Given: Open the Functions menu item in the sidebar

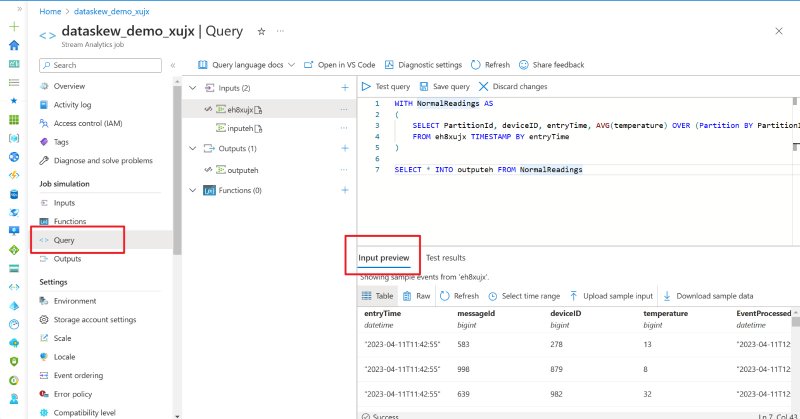Looking at the screenshot, I should point(70,221).
